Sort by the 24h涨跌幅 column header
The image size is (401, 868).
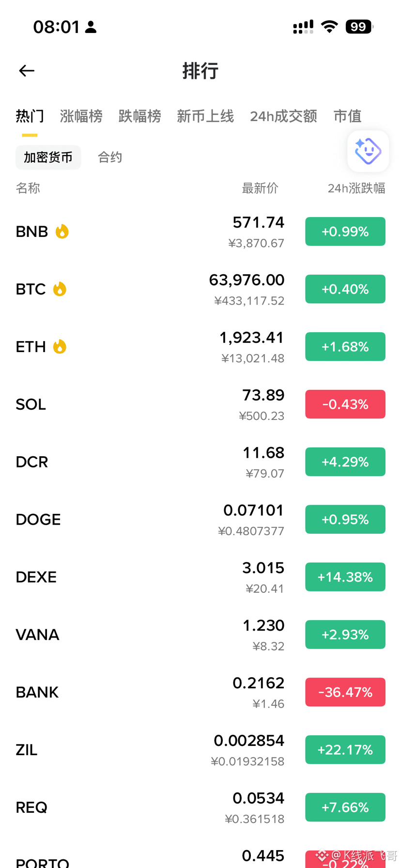pos(356,188)
